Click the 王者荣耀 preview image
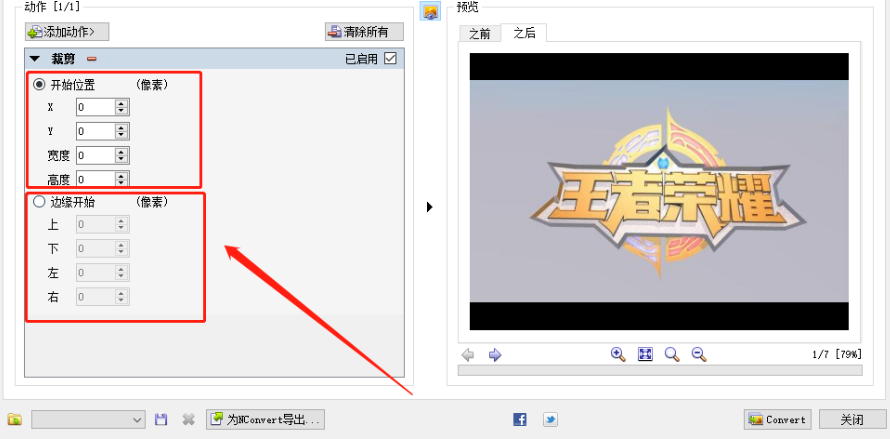 point(659,191)
